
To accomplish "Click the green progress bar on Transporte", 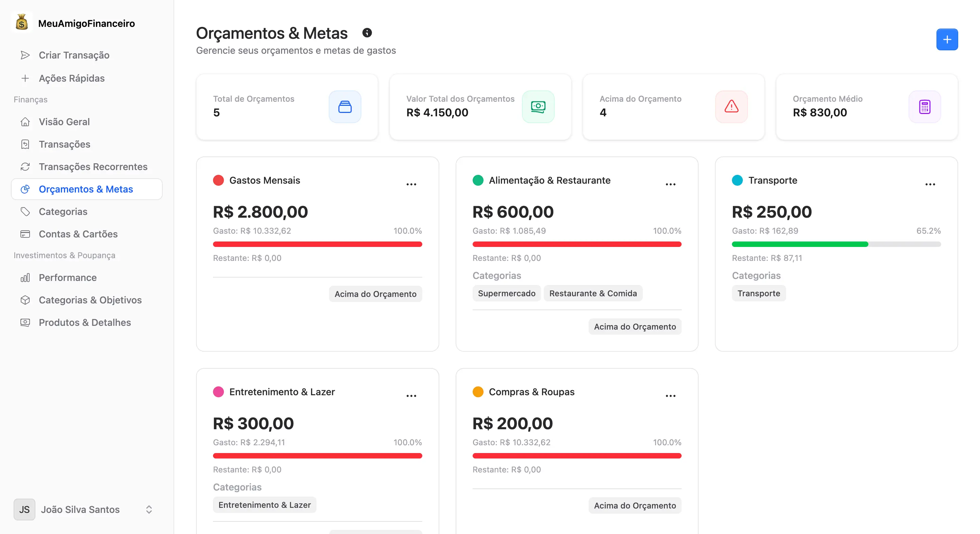I will (x=799, y=244).
